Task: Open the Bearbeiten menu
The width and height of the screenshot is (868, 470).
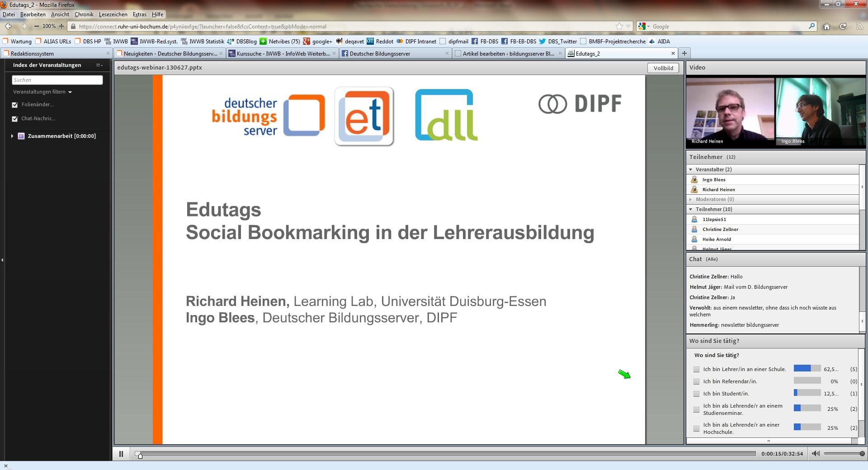Action: (x=33, y=14)
